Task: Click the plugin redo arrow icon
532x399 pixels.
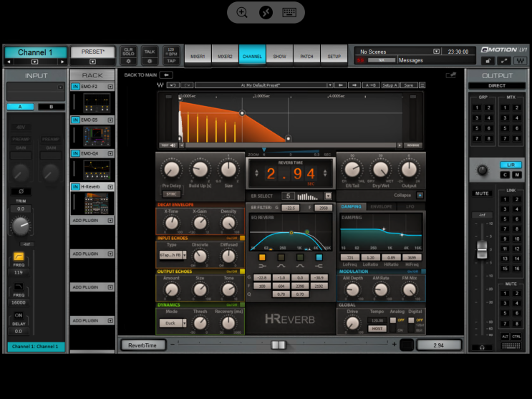Action: (187, 85)
